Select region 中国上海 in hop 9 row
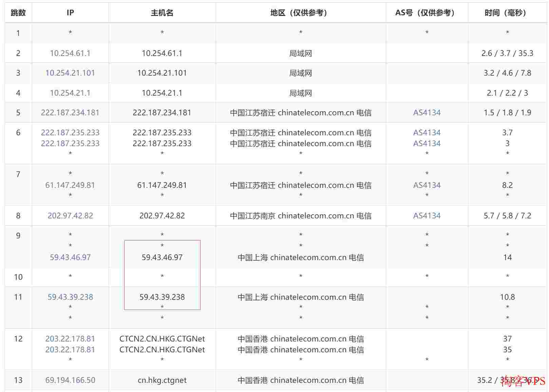Image resolution: width=549 pixels, height=392 pixels. 301,257
